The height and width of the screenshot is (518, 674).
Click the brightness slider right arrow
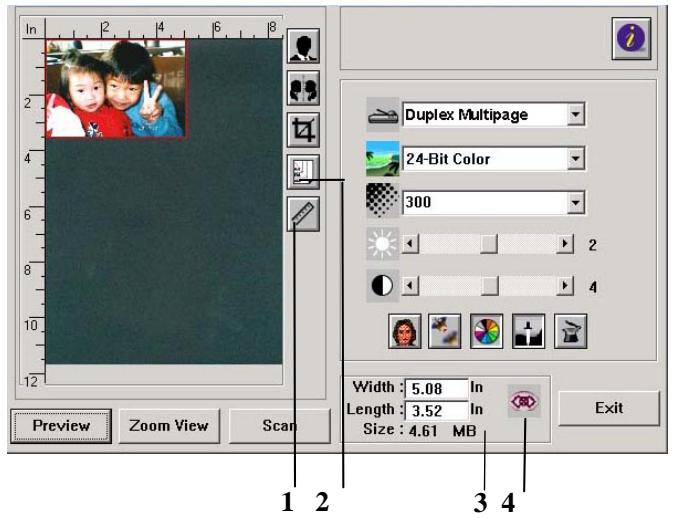pyautogui.click(x=565, y=244)
